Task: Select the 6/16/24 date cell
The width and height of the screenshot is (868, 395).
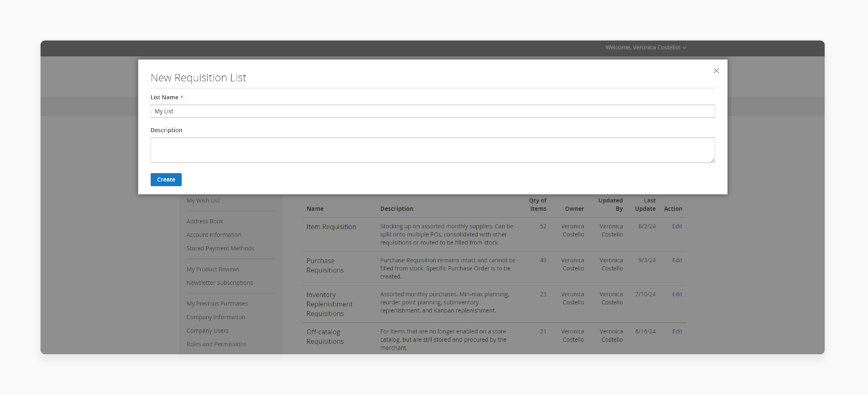Action: coord(645,331)
